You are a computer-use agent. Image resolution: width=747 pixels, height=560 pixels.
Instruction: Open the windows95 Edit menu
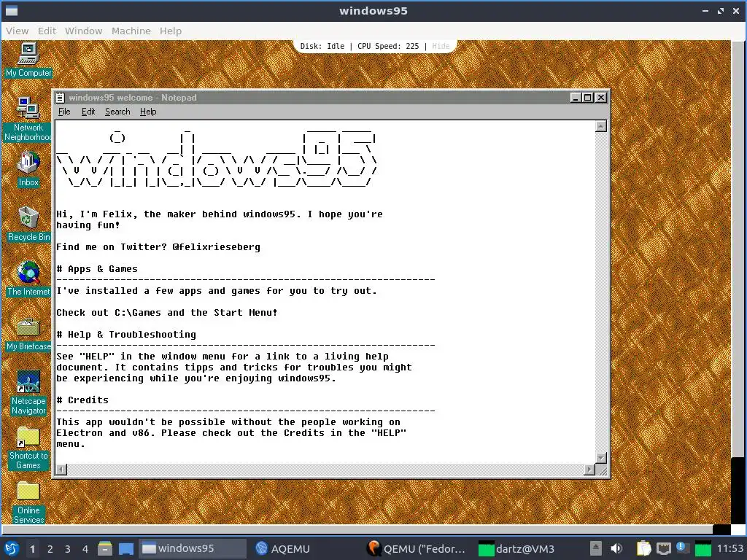(47, 31)
